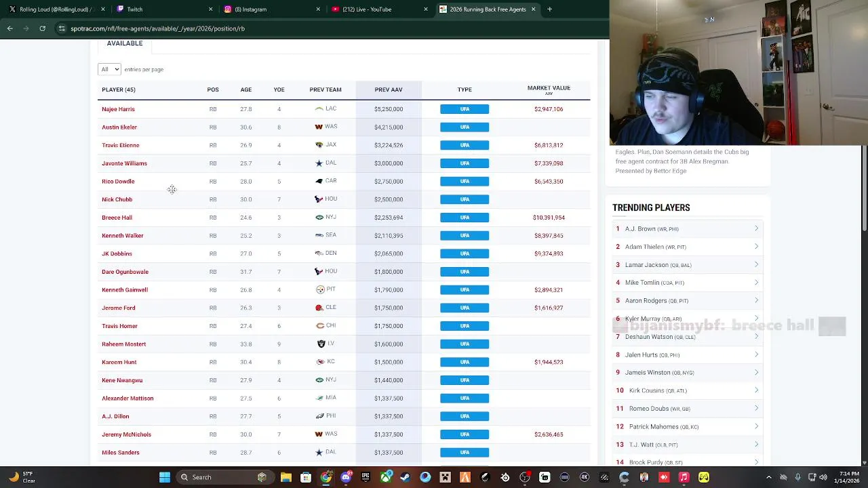868x488 pixels.
Task: Click Breece Hall's NYJ team logo
Action: click(319, 218)
